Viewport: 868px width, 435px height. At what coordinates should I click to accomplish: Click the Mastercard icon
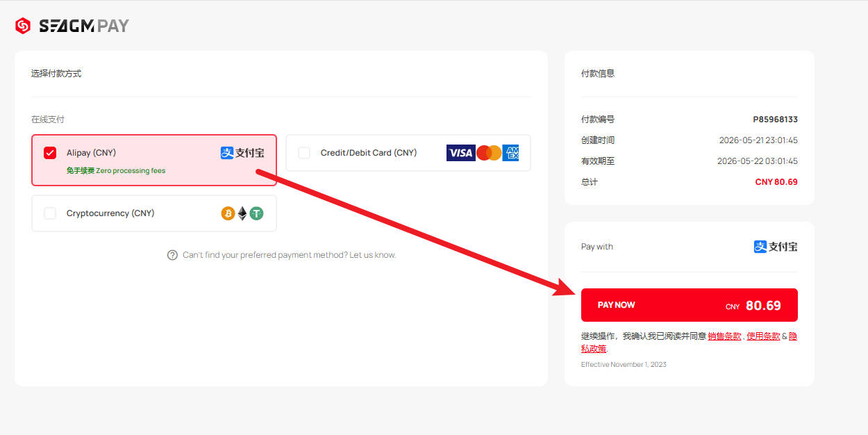pyautogui.click(x=489, y=153)
